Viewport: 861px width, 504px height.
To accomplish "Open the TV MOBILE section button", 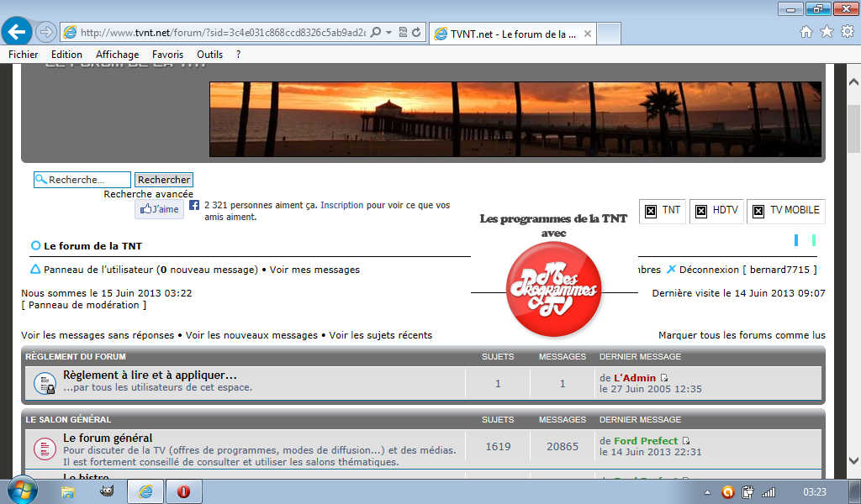I will [786, 211].
